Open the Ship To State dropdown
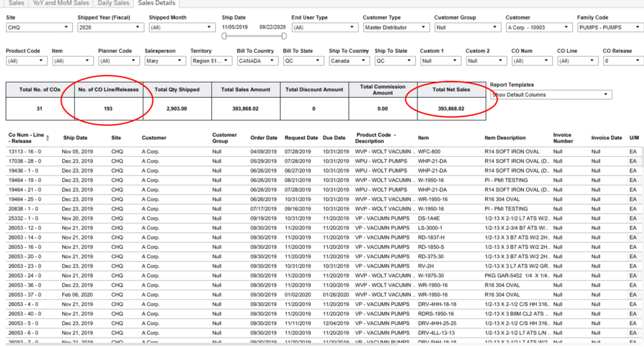Screen dimensions: 644x347 [x=395, y=61]
